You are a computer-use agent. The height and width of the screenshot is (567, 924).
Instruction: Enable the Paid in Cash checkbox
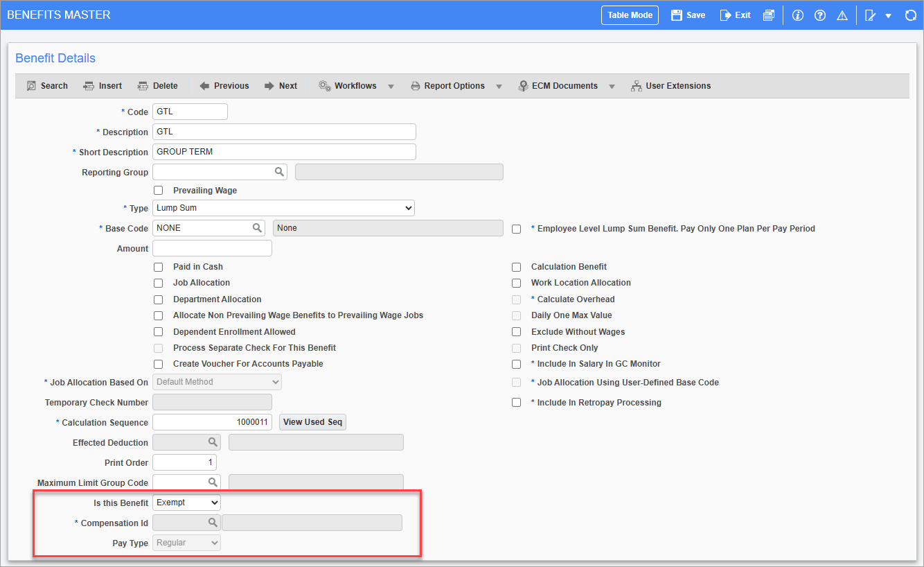click(159, 267)
